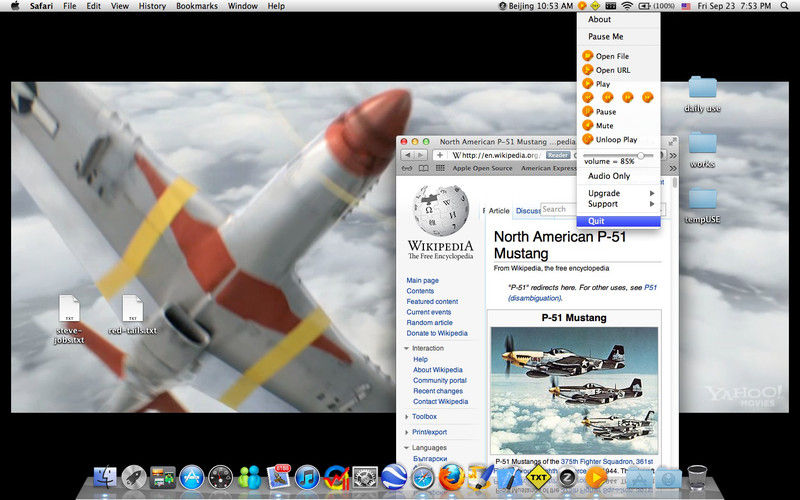Launch Launchpad rocket icon in dock
Viewport: 800px width, 500px height.
tap(134, 478)
